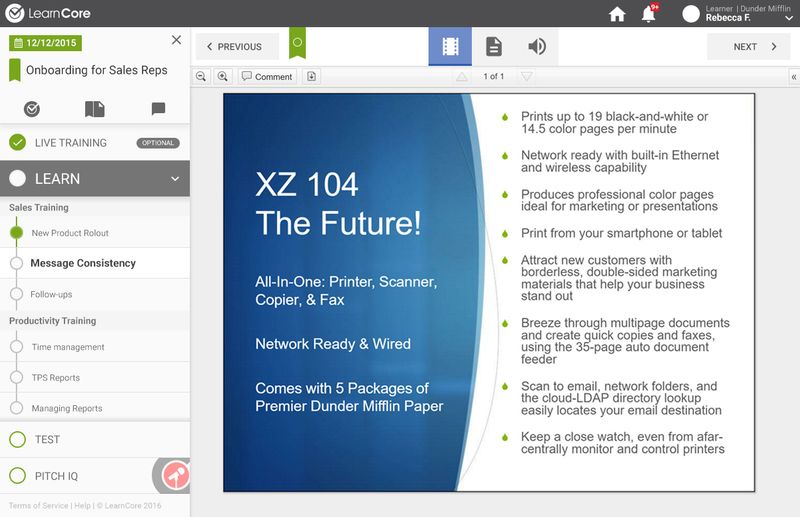Open the checkmark progress sidebar tab
The image size is (800, 517).
coord(32,109)
